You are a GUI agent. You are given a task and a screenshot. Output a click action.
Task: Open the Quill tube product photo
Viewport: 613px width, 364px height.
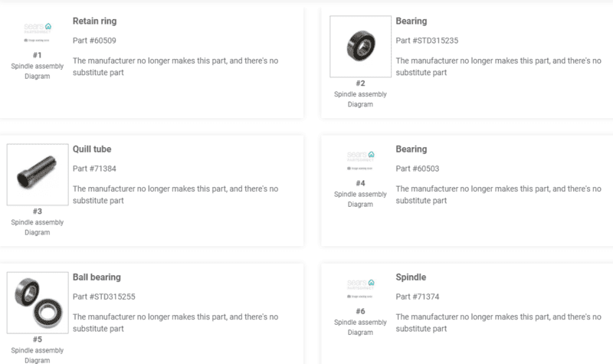tap(38, 175)
